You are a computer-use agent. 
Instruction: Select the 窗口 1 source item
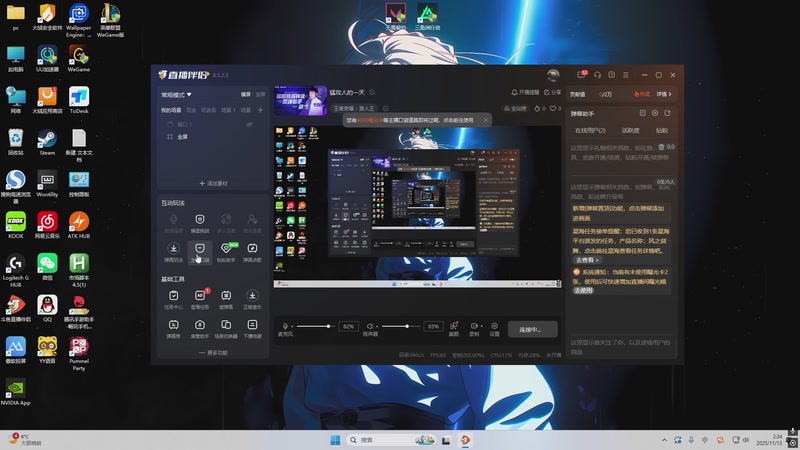click(213, 124)
